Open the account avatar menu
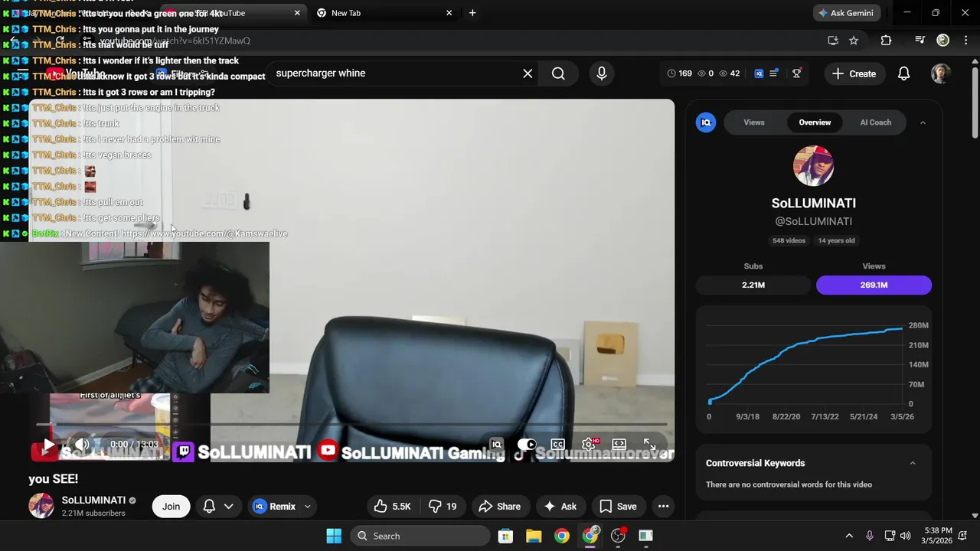Image resolution: width=980 pixels, height=551 pixels. coord(941,73)
